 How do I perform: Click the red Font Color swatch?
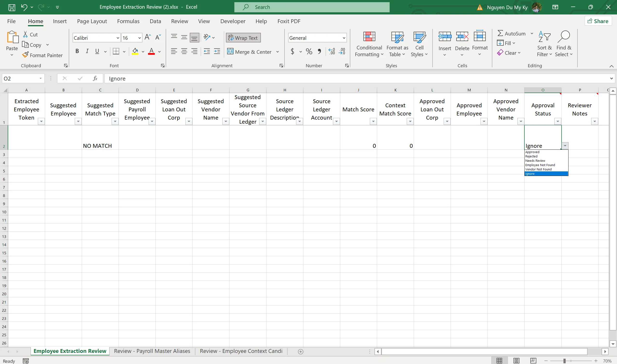(151, 51)
